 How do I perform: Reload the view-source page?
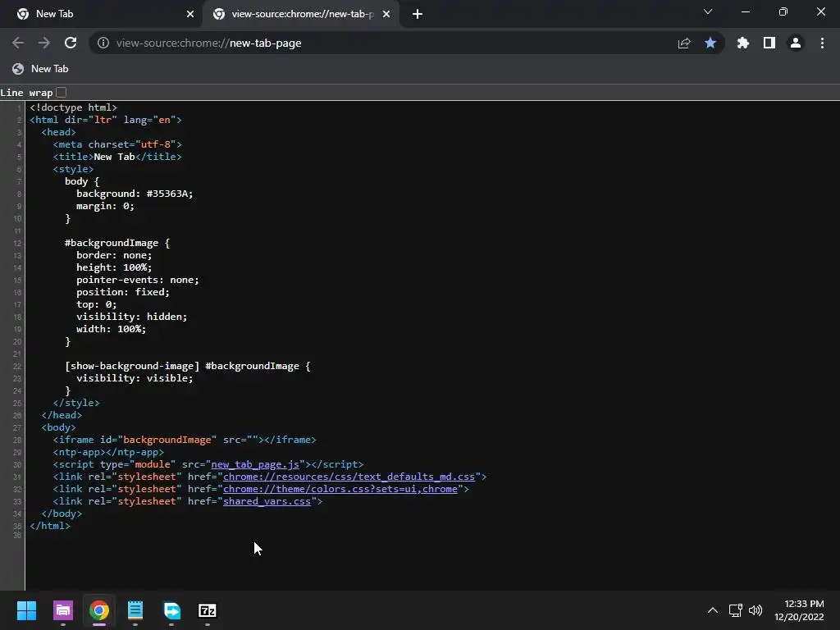click(71, 43)
